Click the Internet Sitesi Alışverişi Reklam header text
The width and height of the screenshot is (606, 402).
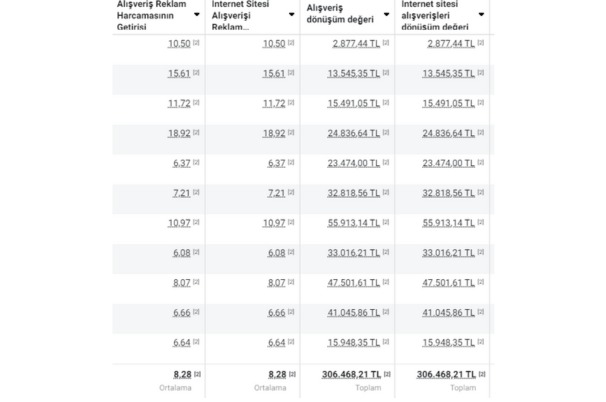point(244,16)
